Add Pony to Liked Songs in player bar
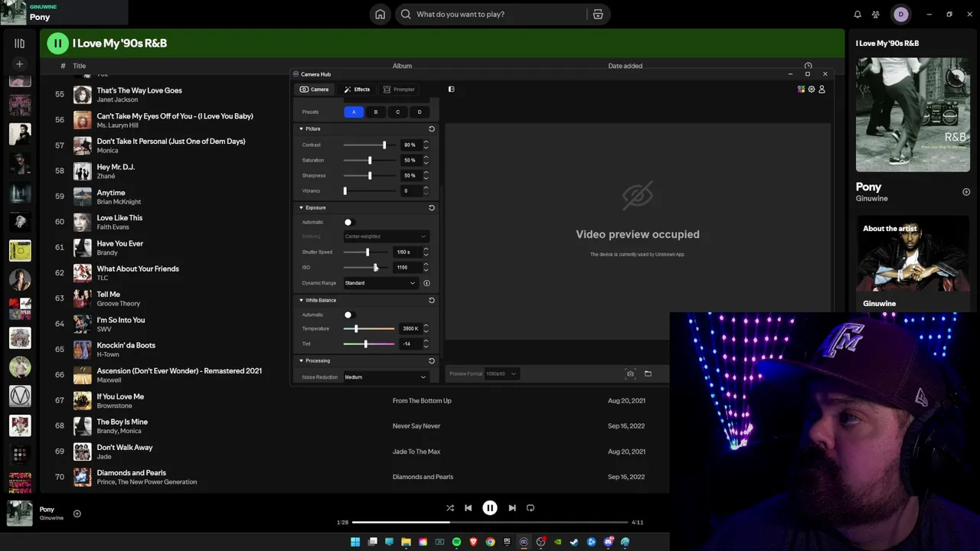Image resolution: width=980 pixels, height=551 pixels. coord(77,514)
